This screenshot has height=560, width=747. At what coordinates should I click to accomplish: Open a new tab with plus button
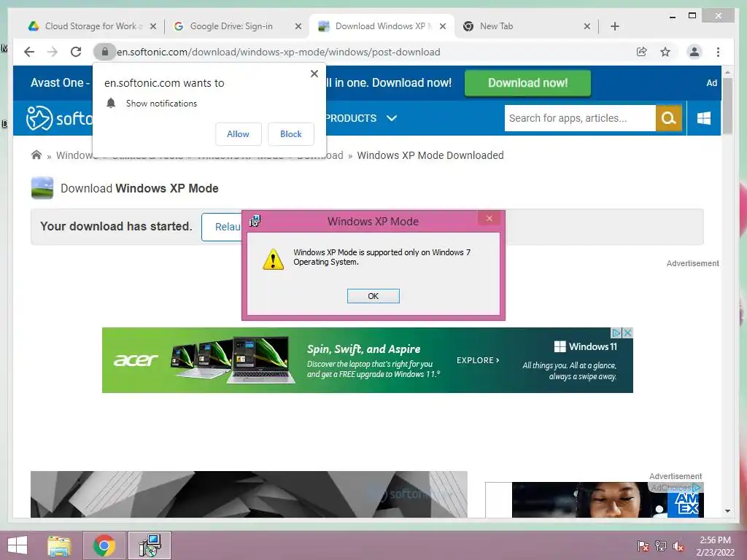[x=614, y=26]
